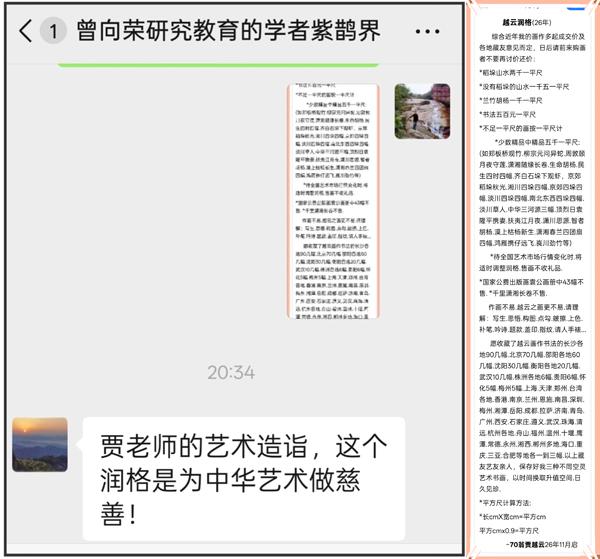Select the line 书法五百元一平尺
Screen dimensions: 600x559
507,114
